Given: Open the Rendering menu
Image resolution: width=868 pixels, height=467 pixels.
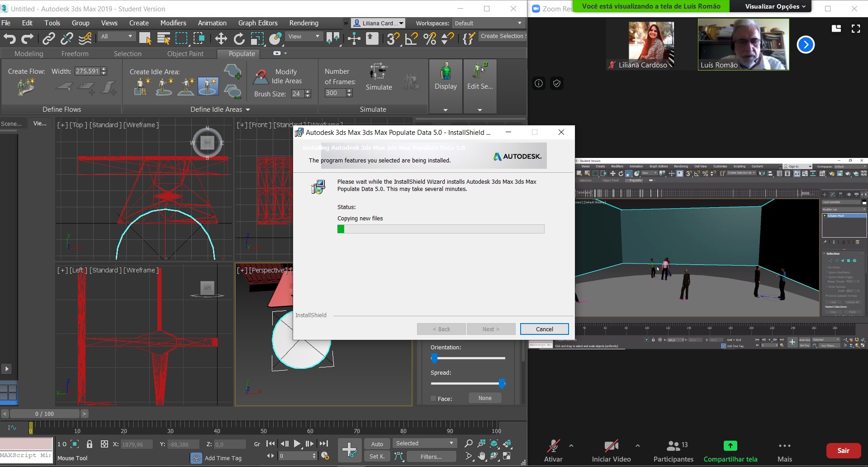Looking at the screenshot, I should pyautogui.click(x=304, y=23).
